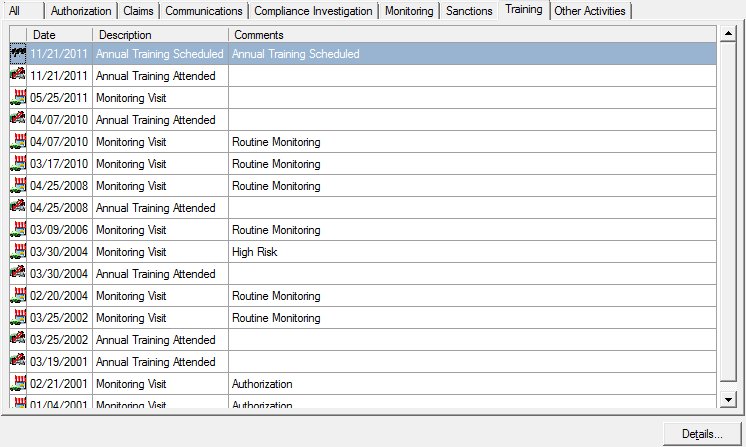Image resolution: width=746 pixels, height=447 pixels.
Task: Open the Claims tab
Action: click(x=139, y=11)
